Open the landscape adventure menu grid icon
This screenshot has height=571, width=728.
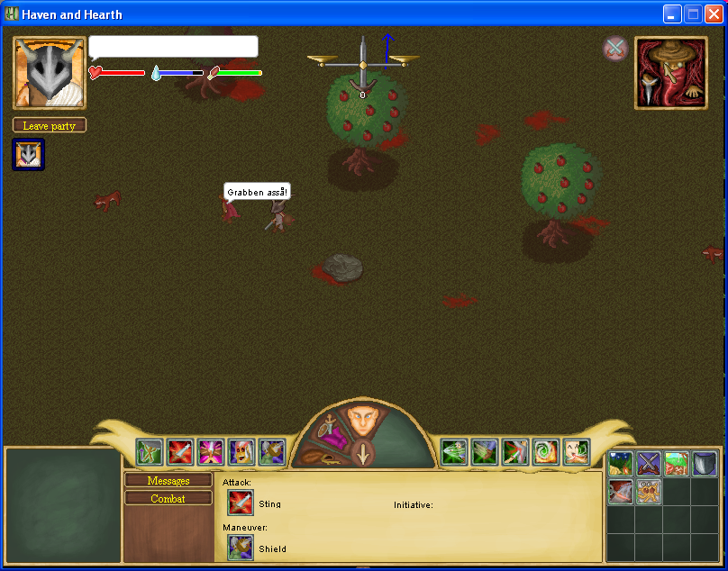click(x=677, y=464)
